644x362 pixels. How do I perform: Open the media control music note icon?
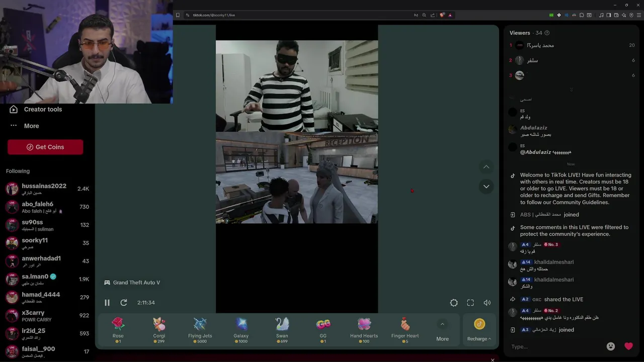point(601,15)
